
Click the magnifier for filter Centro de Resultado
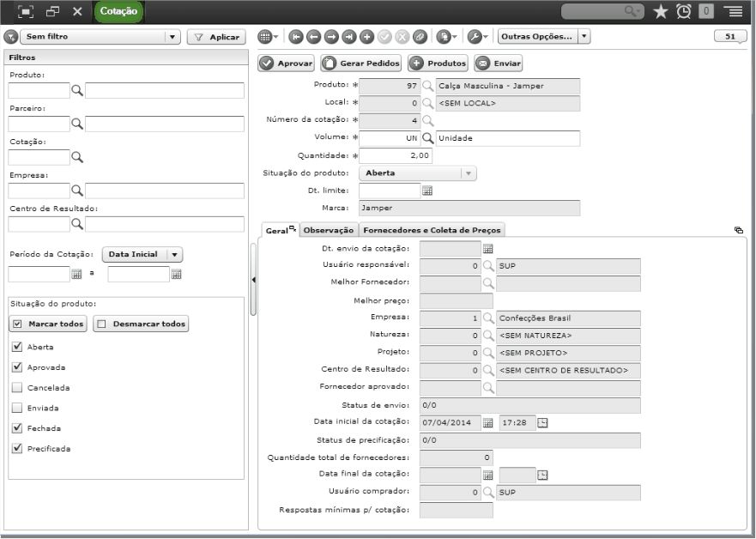pyautogui.click(x=77, y=224)
